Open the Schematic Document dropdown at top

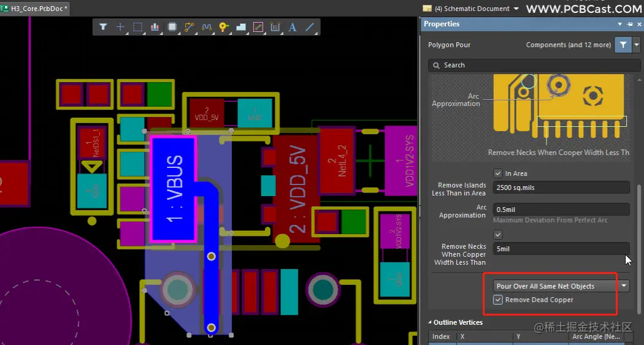(x=516, y=9)
